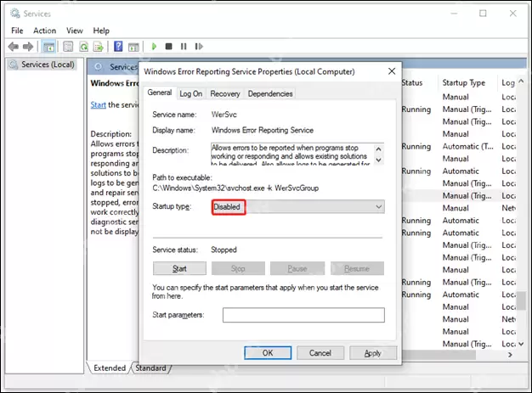
Task: Open the File menu
Action: click(17, 31)
